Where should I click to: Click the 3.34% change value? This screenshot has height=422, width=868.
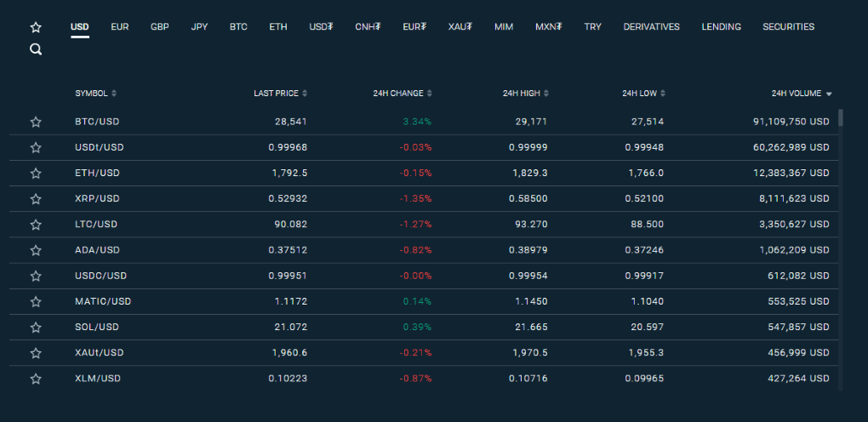tap(417, 122)
